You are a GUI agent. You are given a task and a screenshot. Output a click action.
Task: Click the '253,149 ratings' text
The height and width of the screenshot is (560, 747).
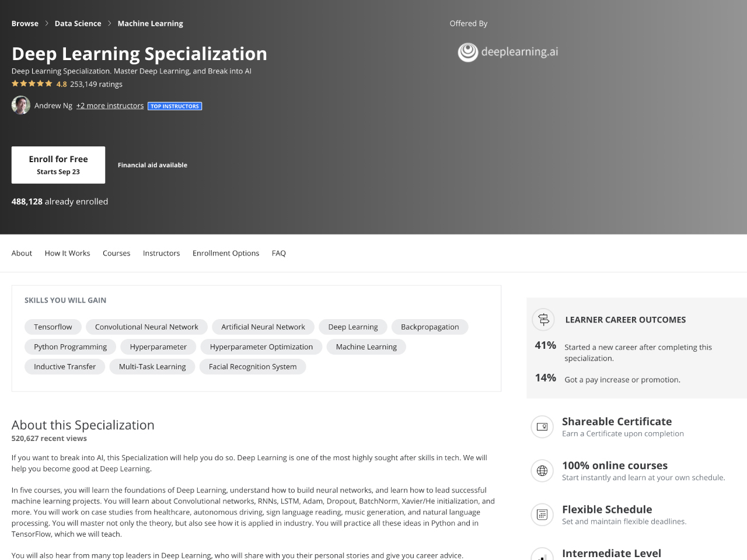point(96,84)
